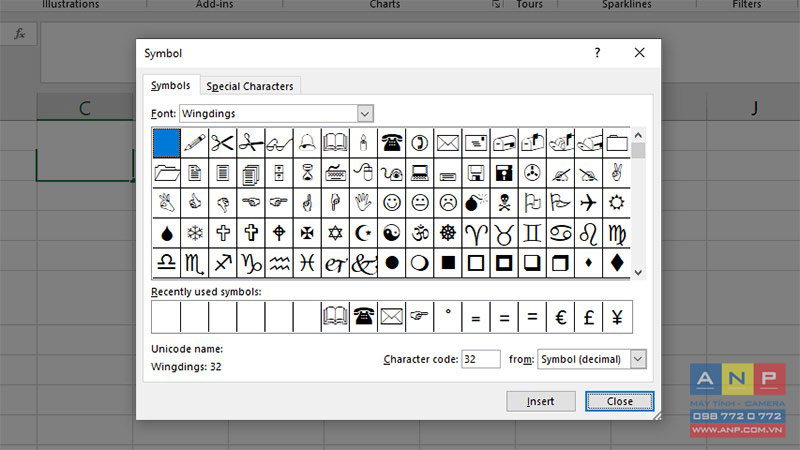Pick the Star of David symbol
800x450 pixels.
(x=335, y=233)
